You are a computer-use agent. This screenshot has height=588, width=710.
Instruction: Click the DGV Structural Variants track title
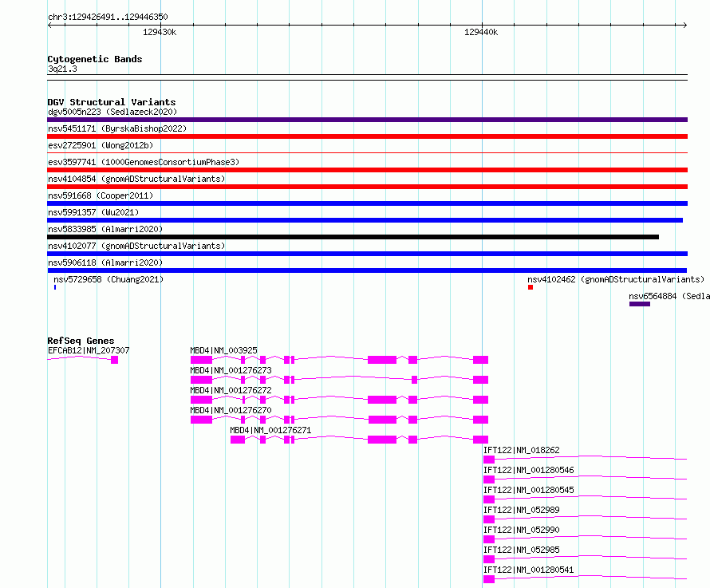[112, 102]
